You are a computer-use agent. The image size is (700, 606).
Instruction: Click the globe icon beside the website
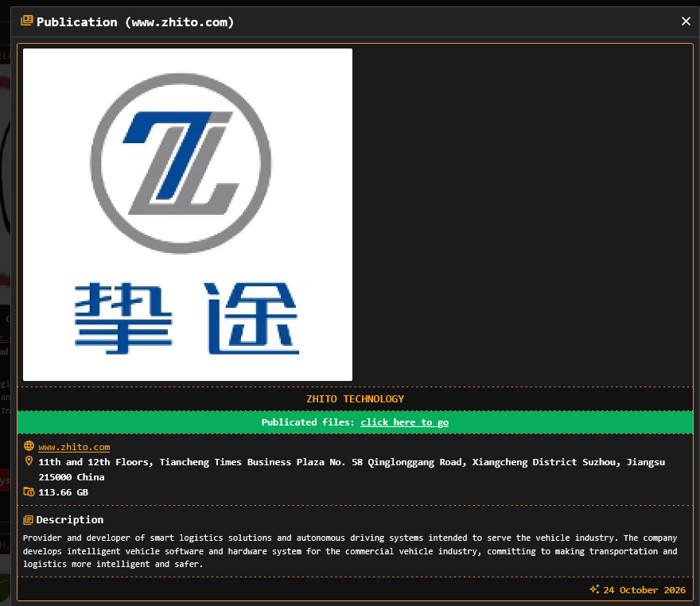(29, 446)
